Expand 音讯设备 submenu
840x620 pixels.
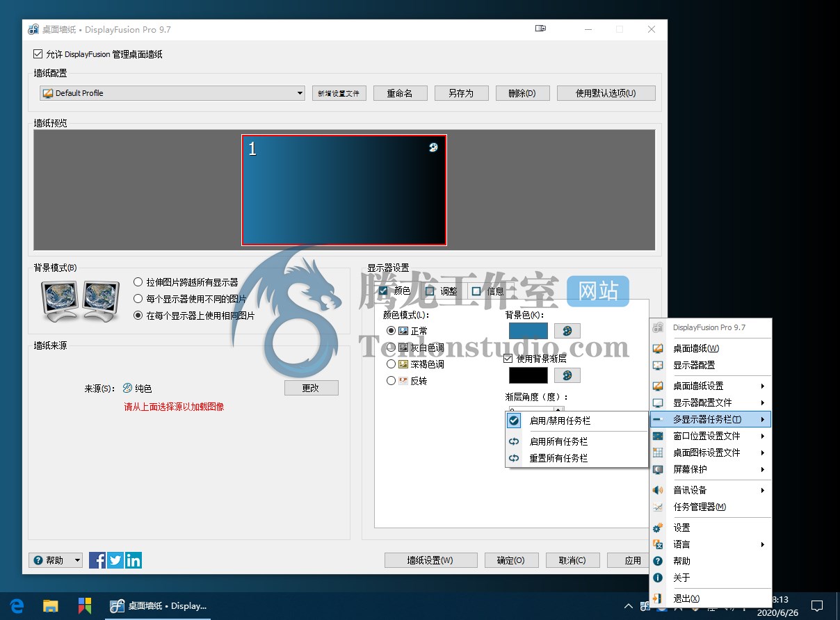click(x=763, y=490)
